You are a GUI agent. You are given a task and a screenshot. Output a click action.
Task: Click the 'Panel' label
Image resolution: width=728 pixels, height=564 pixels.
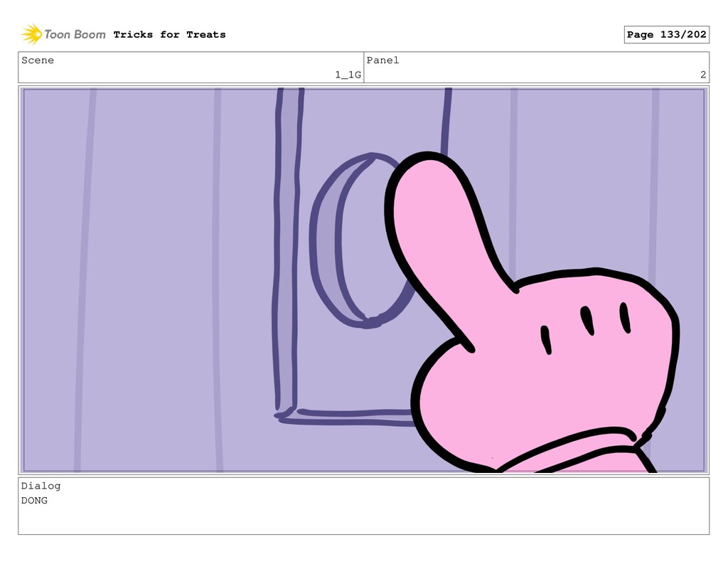click(x=382, y=60)
